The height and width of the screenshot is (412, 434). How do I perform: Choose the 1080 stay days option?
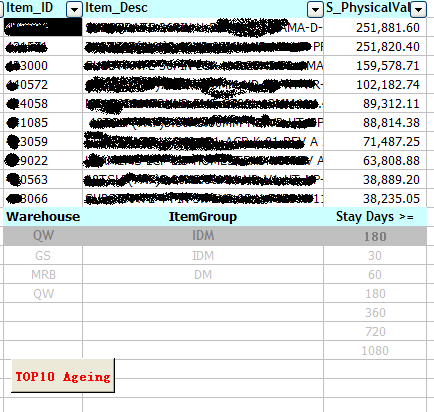(375, 351)
